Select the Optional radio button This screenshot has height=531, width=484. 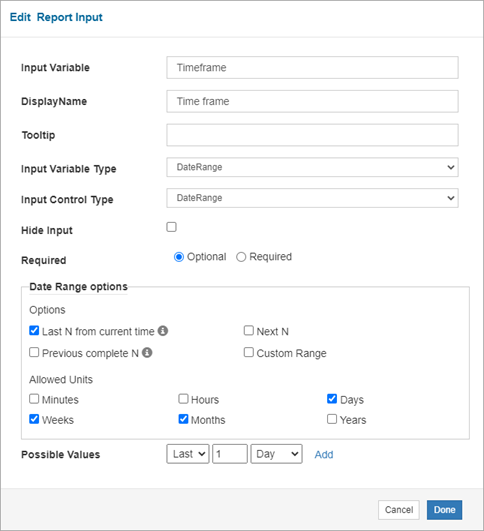pyautogui.click(x=179, y=257)
